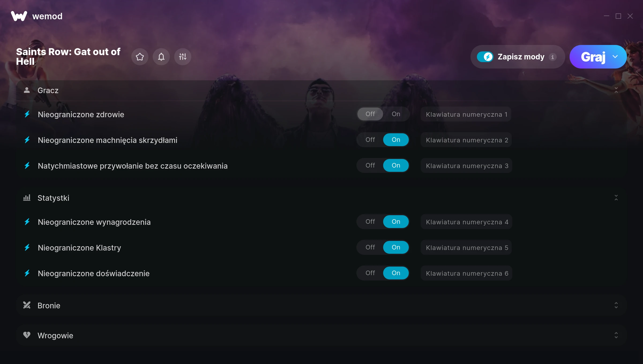Click the Graj play button

click(x=593, y=57)
